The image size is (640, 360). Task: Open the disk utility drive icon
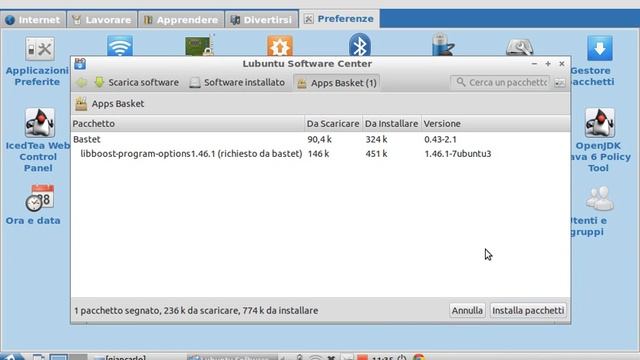point(520,47)
